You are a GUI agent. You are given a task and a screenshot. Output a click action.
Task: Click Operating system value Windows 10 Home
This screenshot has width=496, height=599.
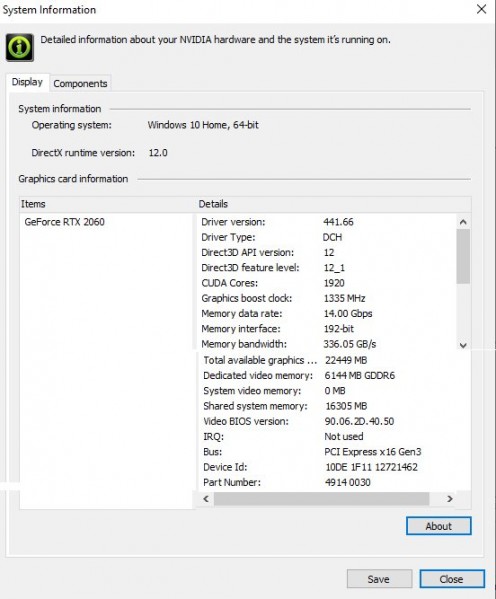[x=203, y=125]
